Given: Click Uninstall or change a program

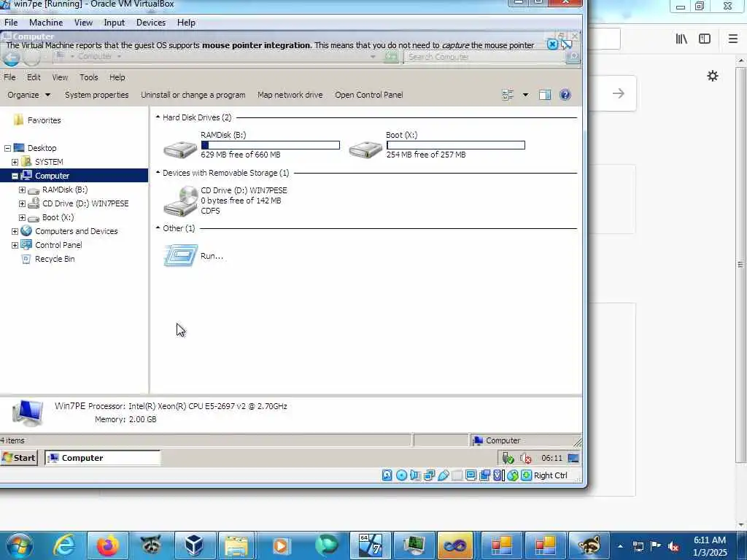Looking at the screenshot, I should pyautogui.click(x=193, y=95).
